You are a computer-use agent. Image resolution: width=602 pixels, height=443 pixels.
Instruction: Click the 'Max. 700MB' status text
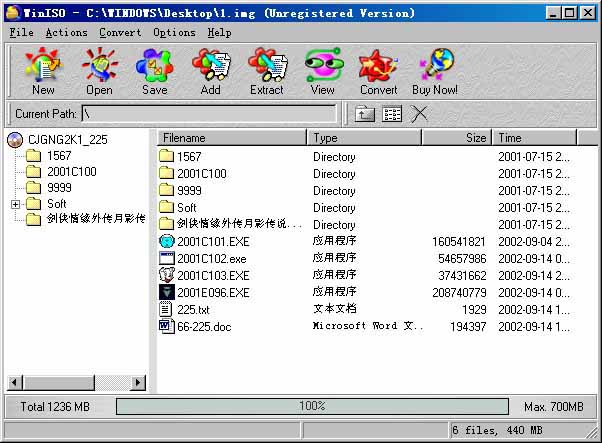coord(554,407)
